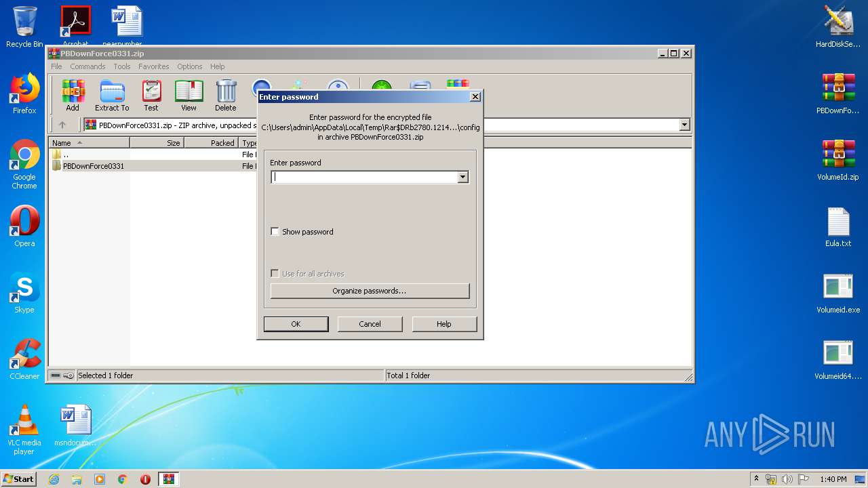
Task: Click Organize passwords button
Action: point(370,291)
